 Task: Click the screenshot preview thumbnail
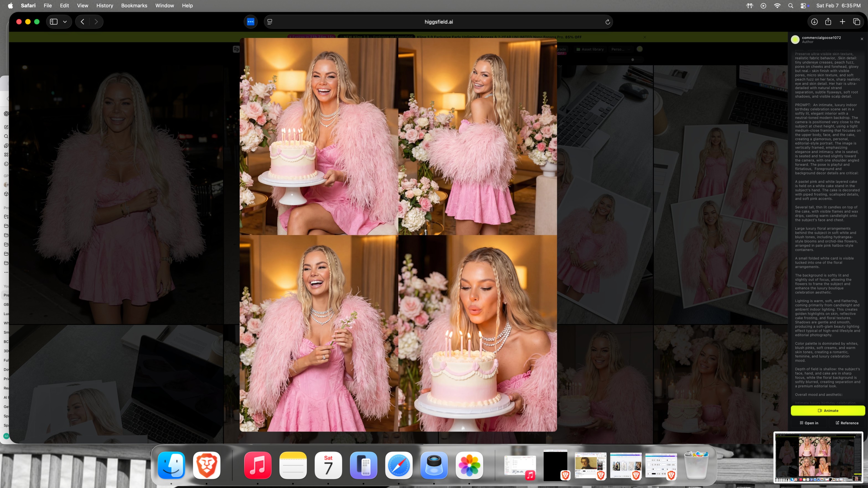click(x=818, y=457)
